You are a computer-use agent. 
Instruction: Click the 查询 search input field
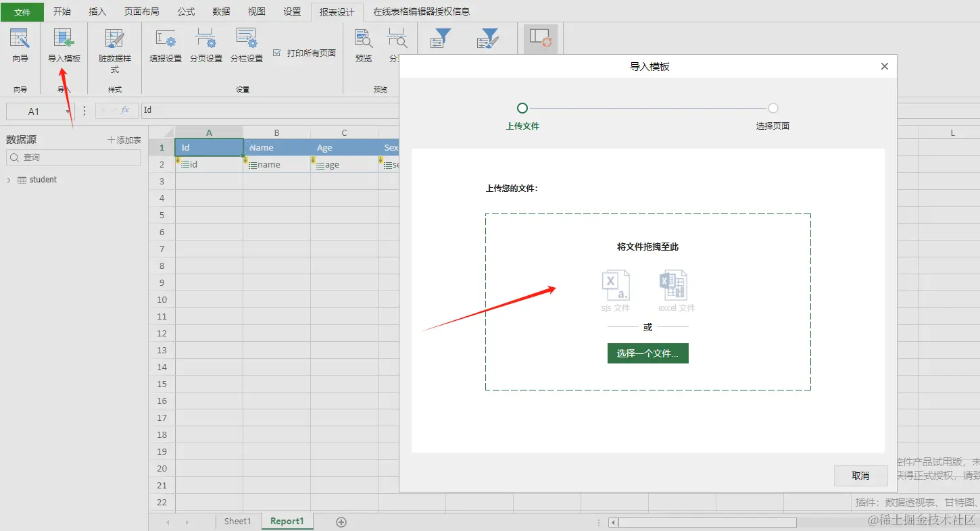click(x=73, y=157)
